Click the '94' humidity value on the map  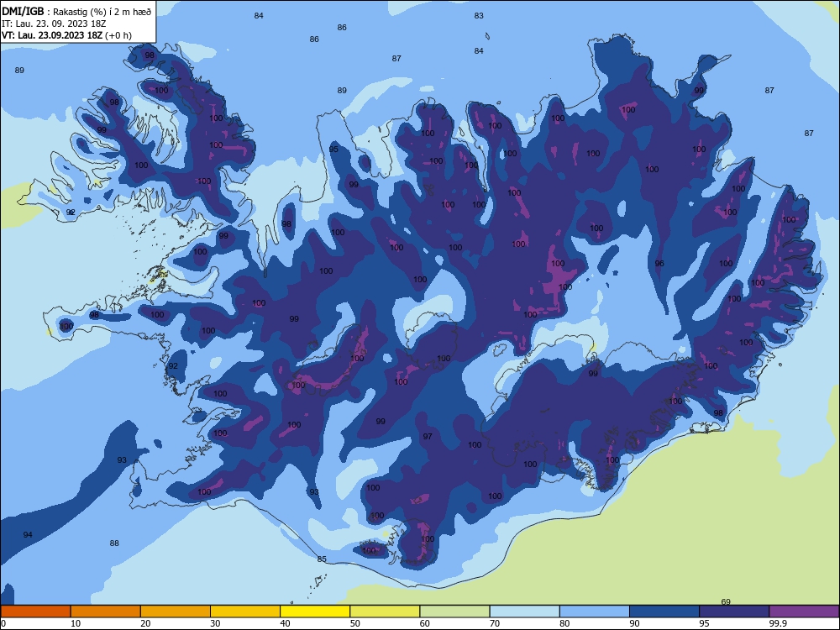(x=28, y=534)
